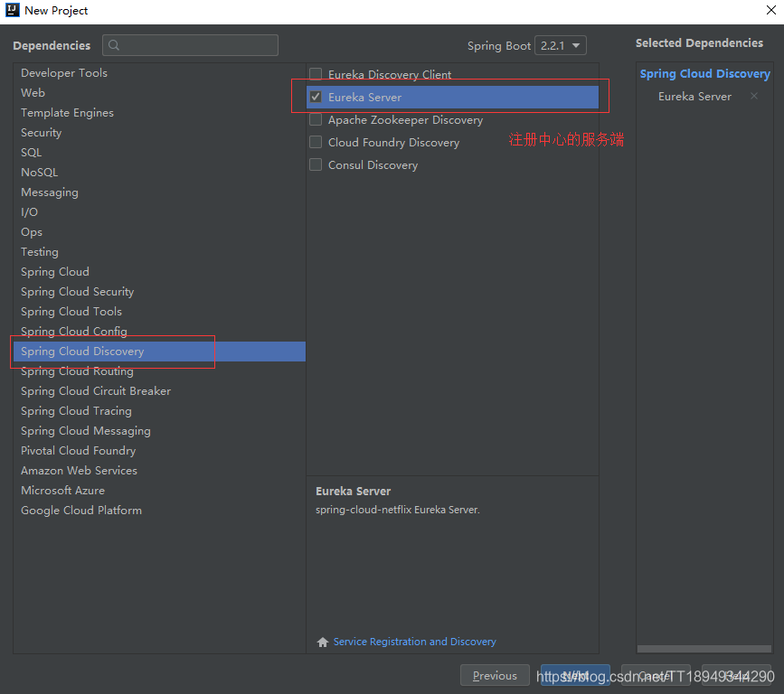
Task: Choose Google Cloud Platform category
Action: click(159, 511)
